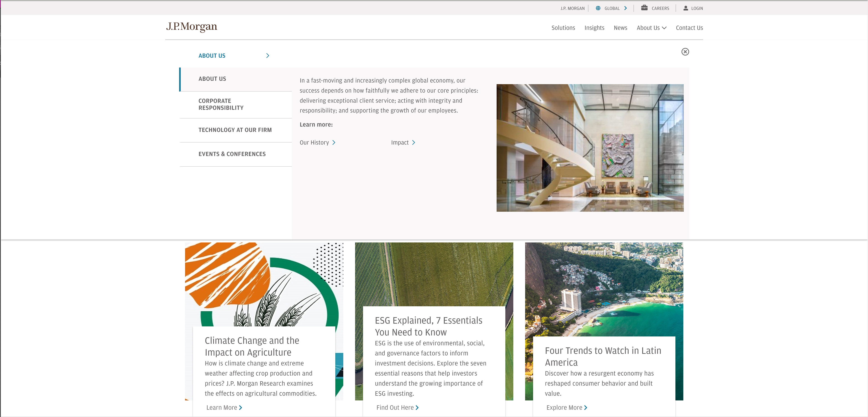
Task: Select the Technology at Our Firm tab
Action: click(235, 130)
